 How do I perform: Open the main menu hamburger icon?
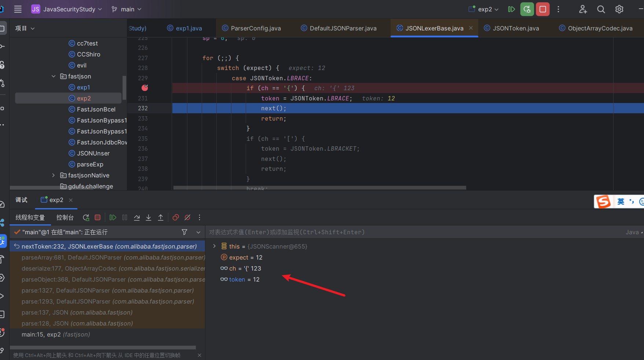[18, 9]
